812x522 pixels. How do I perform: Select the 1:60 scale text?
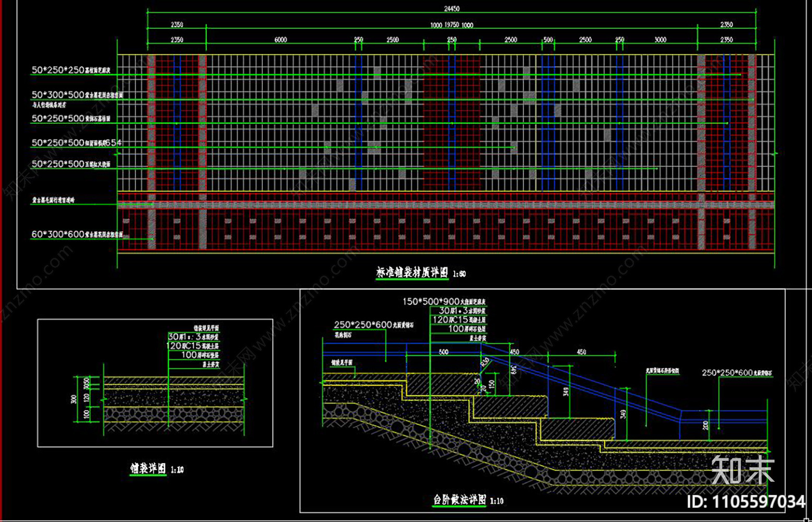459,274
